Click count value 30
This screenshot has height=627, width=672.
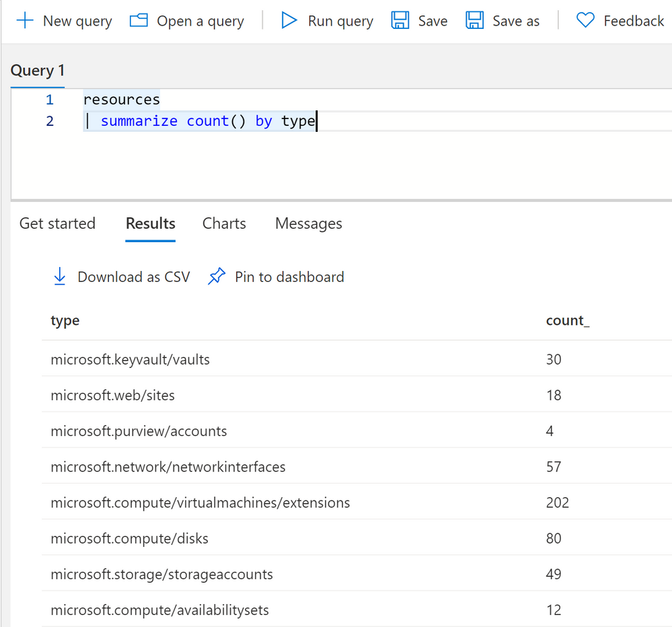pyautogui.click(x=554, y=359)
